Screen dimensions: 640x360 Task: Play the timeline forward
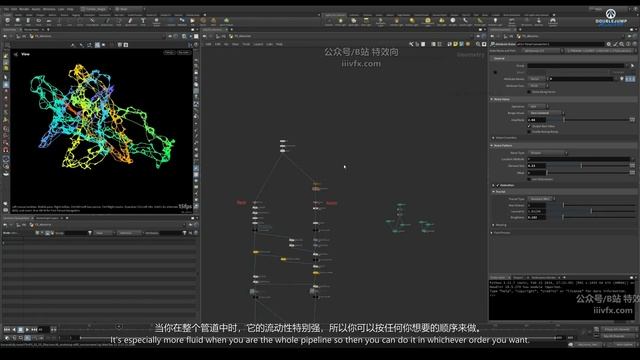click(x=27, y=329)
